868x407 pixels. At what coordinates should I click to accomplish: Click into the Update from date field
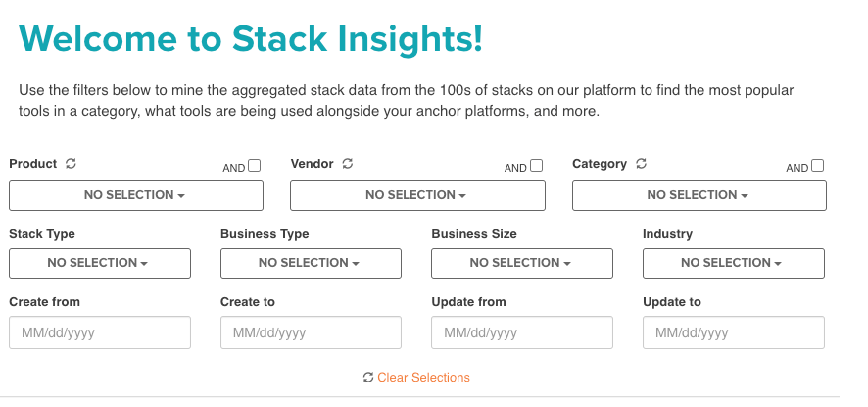(x=522, y=332)
